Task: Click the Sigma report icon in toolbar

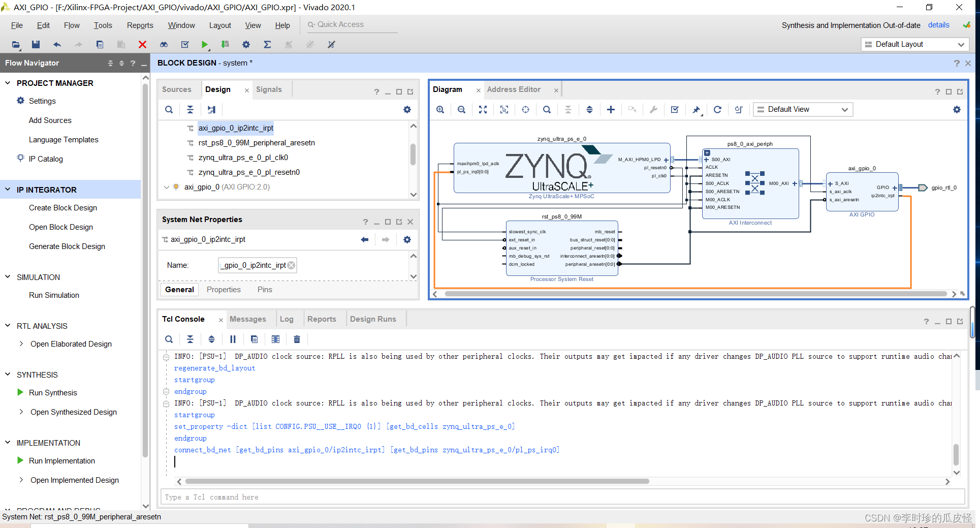Action: [x=267, y=45]
